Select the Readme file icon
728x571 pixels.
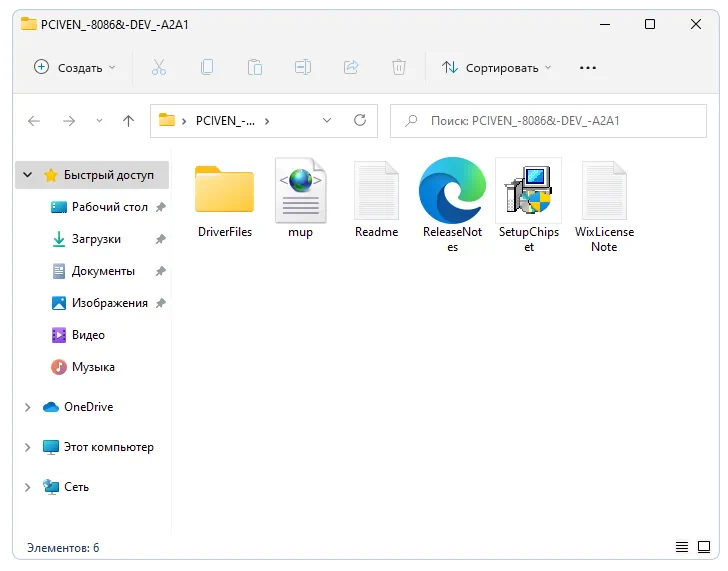pos(377,190)
